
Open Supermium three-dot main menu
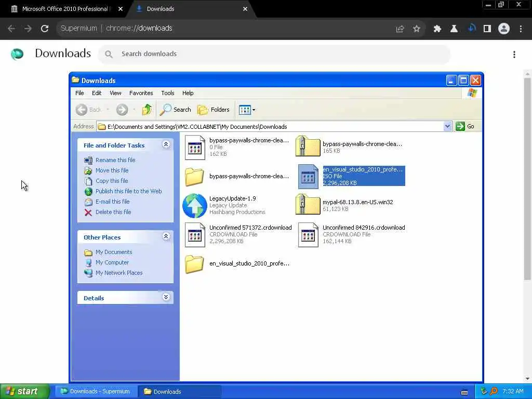521,29
